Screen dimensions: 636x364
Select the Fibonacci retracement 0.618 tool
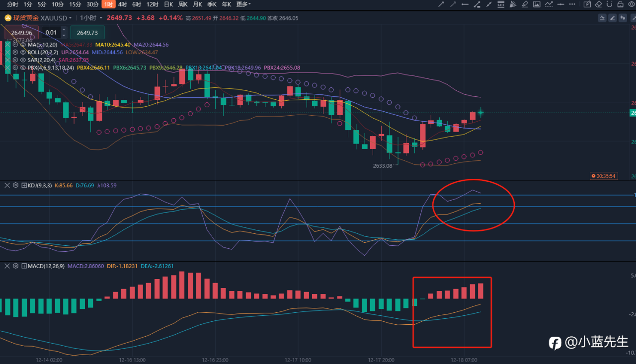(501, 4)
